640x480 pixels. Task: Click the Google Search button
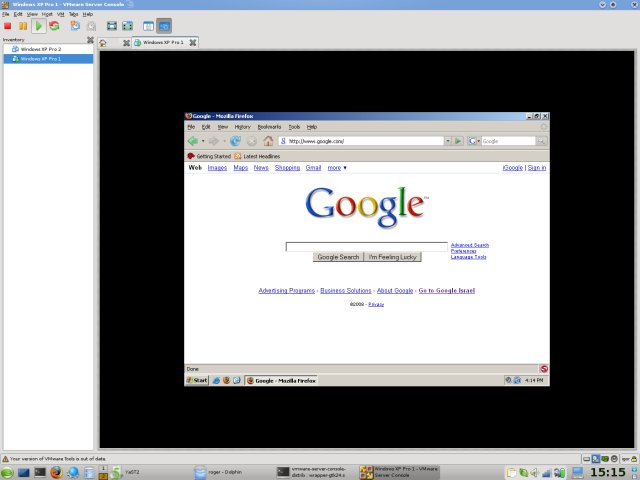(338, 257)
